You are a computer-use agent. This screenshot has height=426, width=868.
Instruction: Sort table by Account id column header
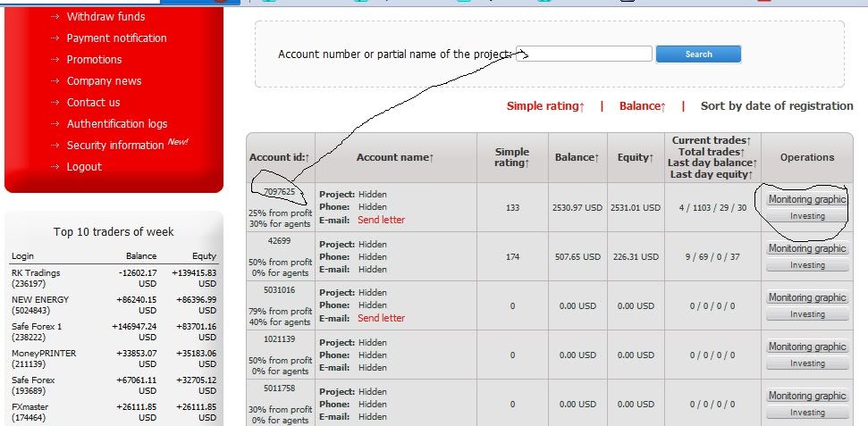tap(280, 157)
